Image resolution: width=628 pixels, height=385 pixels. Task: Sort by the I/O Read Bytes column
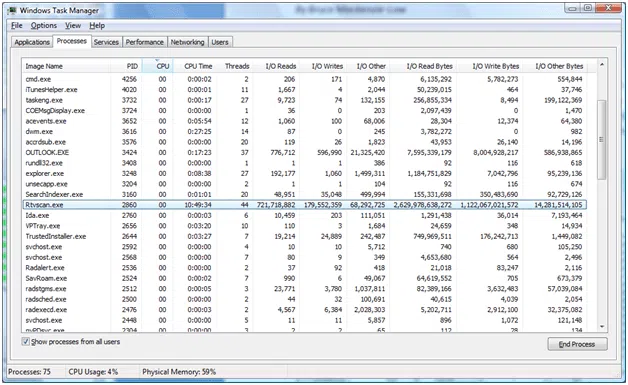pyautogui.click(x=423, y=66)
